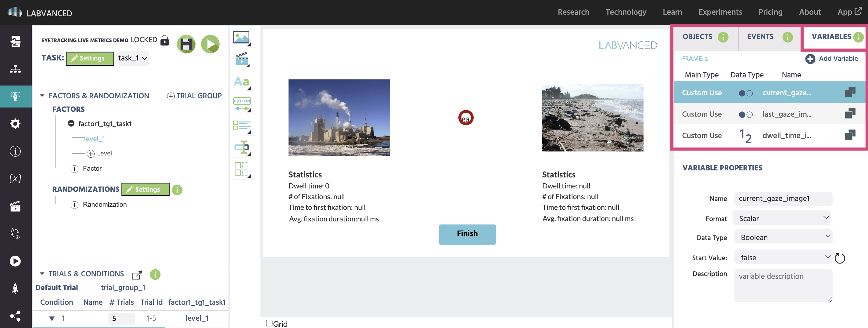Screen dimensions: 868x328
Task: Collapse Factors & Randomization section
Action: [x=42, y=96]
